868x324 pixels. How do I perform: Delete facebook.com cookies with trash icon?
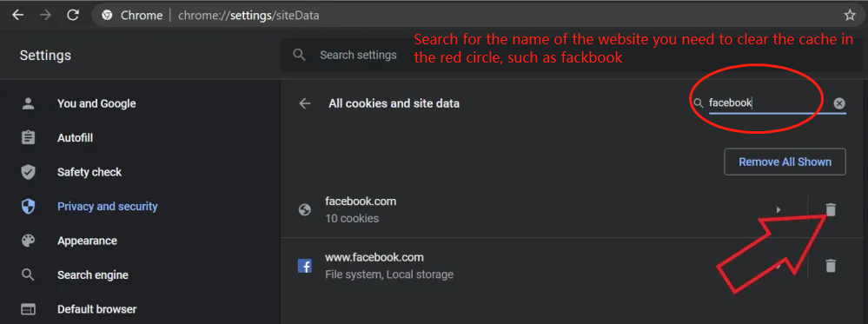pos(831,209)
